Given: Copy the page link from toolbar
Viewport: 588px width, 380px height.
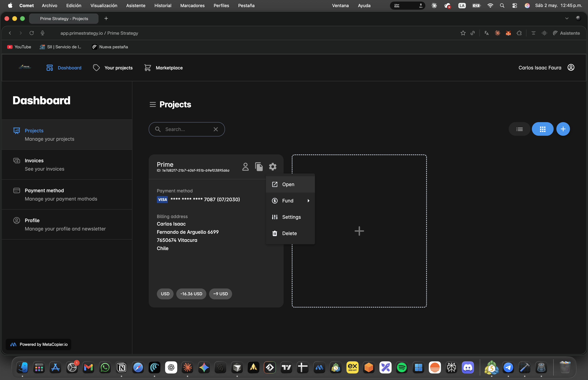Looking at the screenshot, I should 472,33.
